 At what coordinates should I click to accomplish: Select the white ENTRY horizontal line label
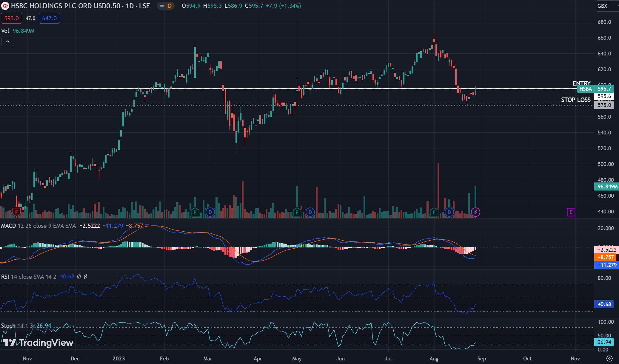[581, 83]
